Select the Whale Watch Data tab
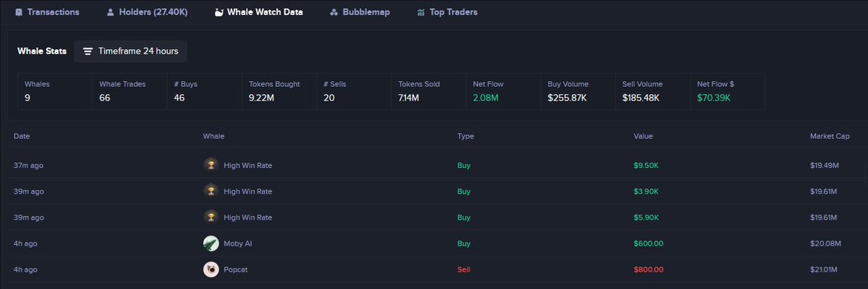The image size is (868, 289). click(259, 12)
